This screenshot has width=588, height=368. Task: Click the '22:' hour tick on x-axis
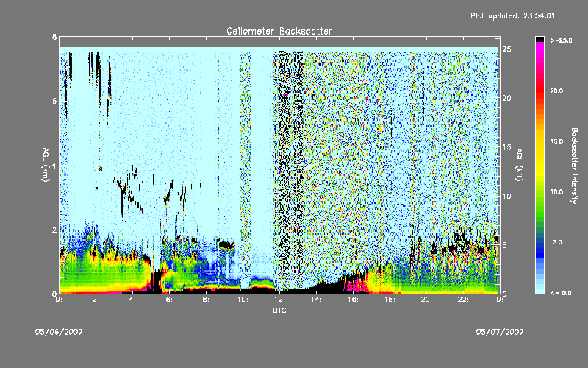pyautogui.click(x=464, y=300)
